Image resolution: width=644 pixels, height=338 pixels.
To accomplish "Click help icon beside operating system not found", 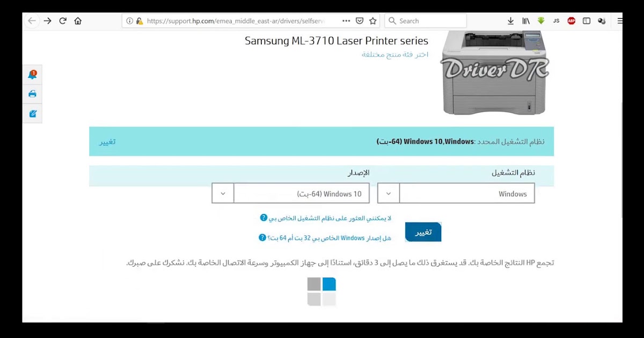I will 264,218.
